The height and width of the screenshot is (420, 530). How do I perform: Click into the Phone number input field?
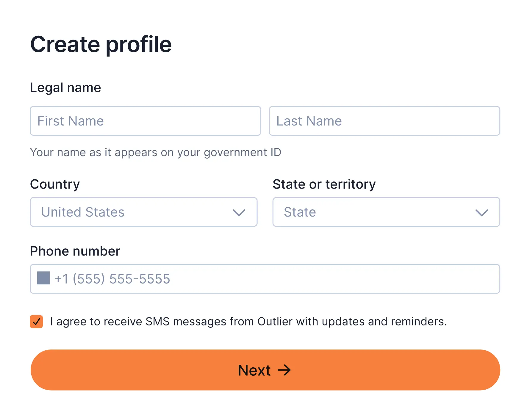tap(265, 279)
